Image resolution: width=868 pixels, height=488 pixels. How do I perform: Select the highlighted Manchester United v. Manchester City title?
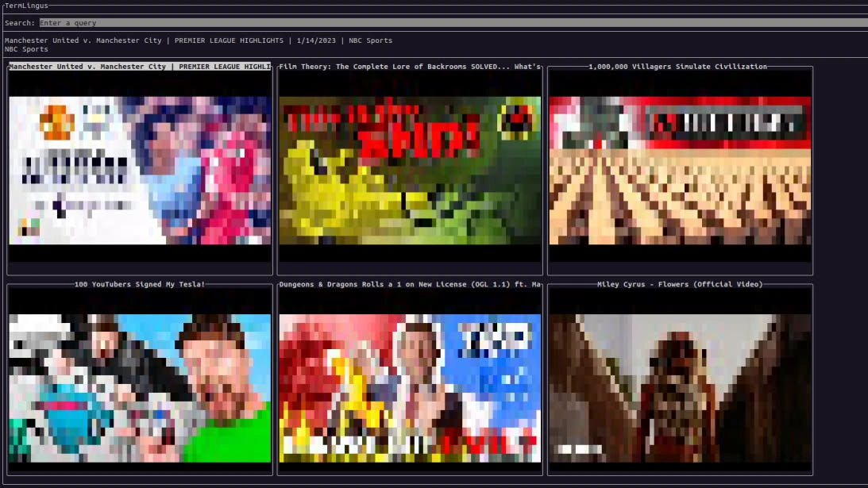tap(140, 67)
